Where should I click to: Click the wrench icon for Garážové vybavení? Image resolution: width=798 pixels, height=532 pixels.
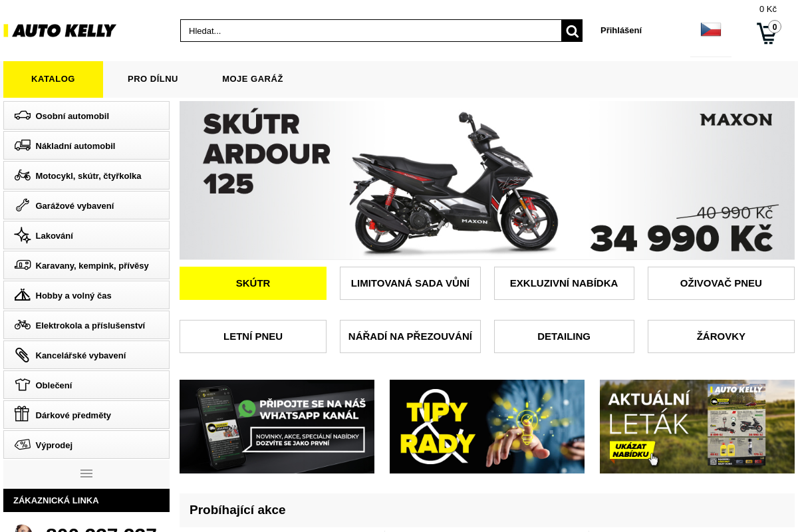(x=23, y=205)
